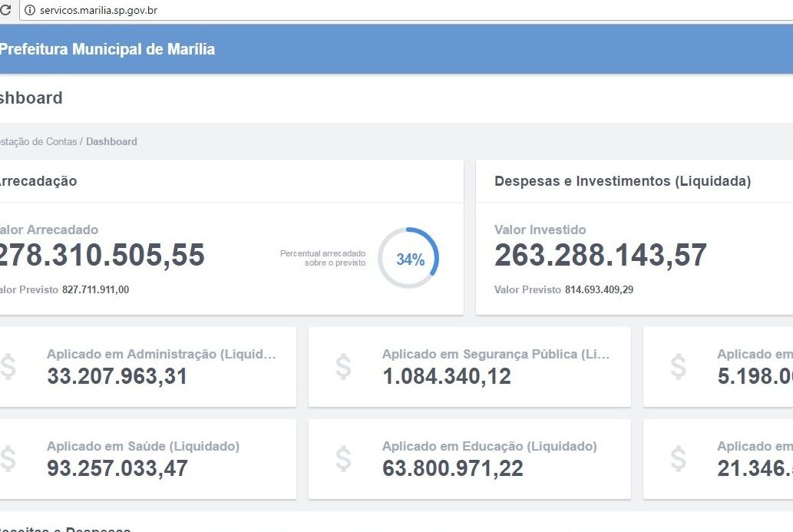Click the dollar icon in Segurança Pública card
The height and width of the screenshot is (532, 793).
[343, 367]
